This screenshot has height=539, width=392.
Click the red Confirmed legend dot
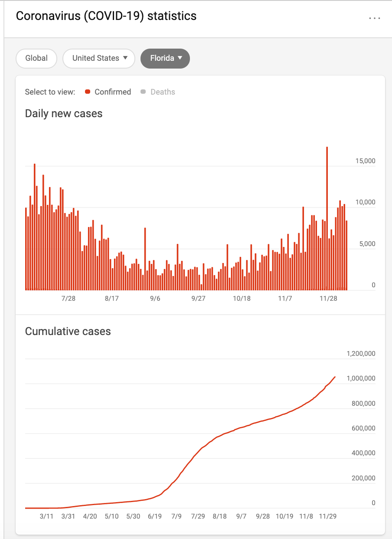tap(87, 92)
